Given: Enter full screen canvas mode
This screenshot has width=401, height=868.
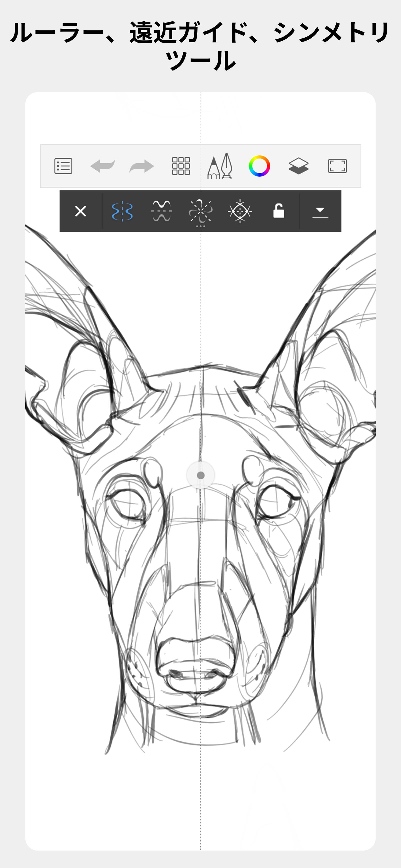Looking at the screenshot, I should (338, 166).
